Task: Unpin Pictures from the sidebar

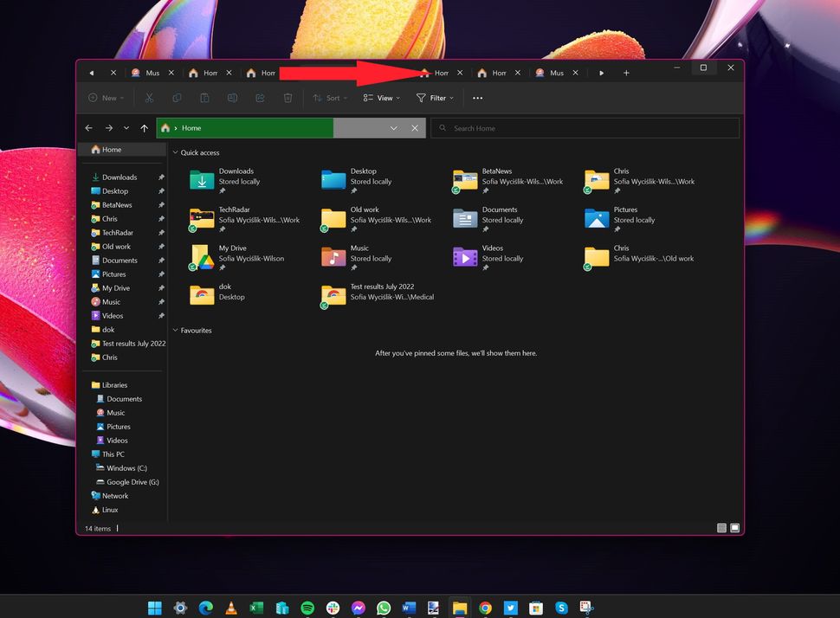Action: [162, 274]
